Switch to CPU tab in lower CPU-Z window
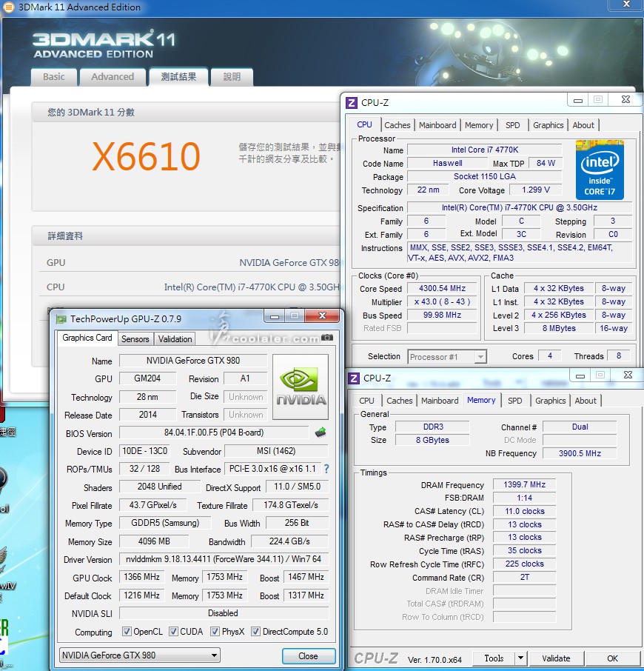This screenshot has height=671, width=644. [366, 401]
